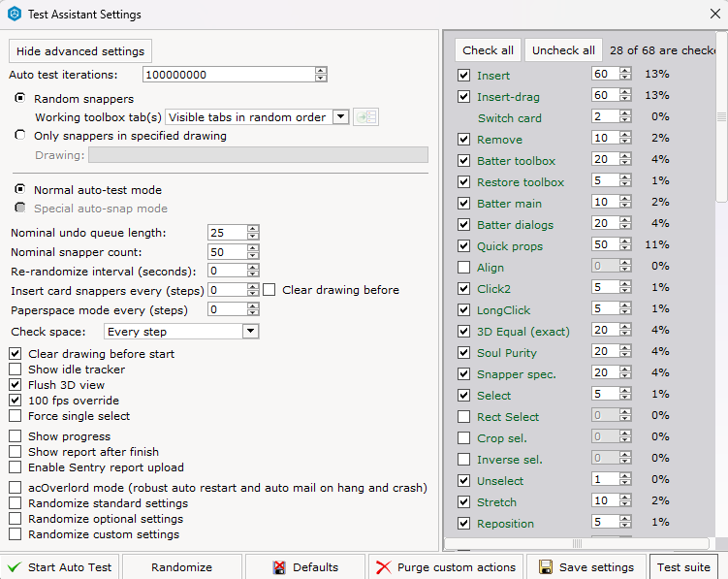
Task: Toggle Clear drawing before checkbox
Action: click(x=269, y=290)
